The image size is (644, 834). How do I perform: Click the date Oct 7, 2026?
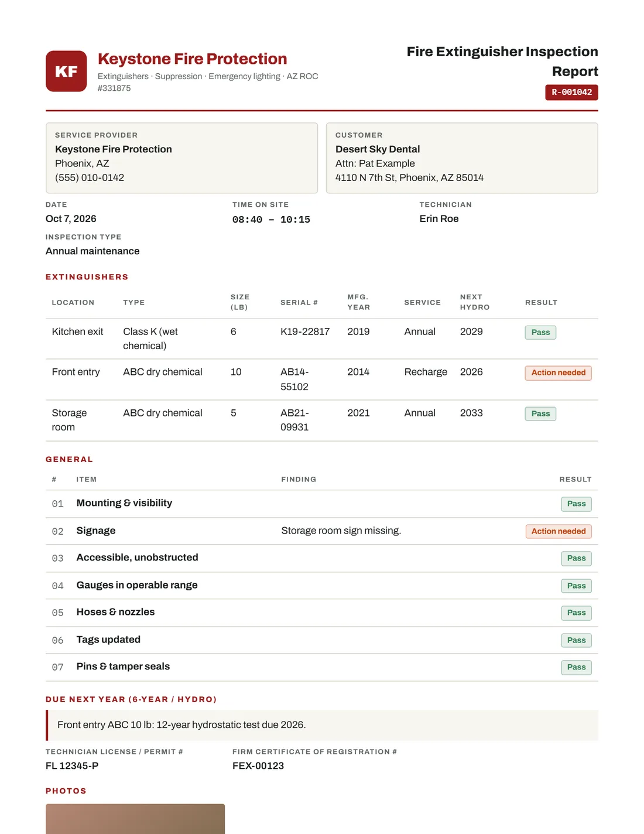pyautogui.click(x=71, y=218)
